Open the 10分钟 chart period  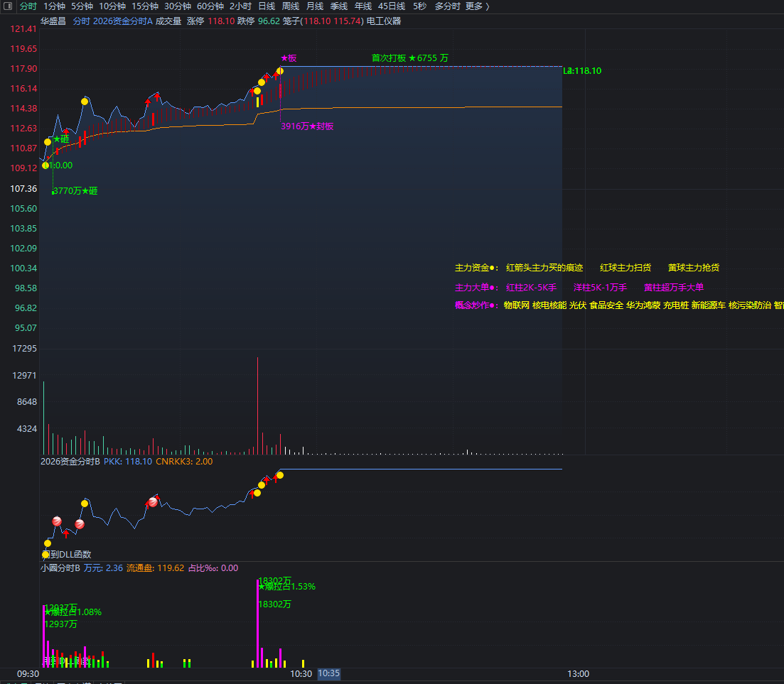(x=112, y=6)
